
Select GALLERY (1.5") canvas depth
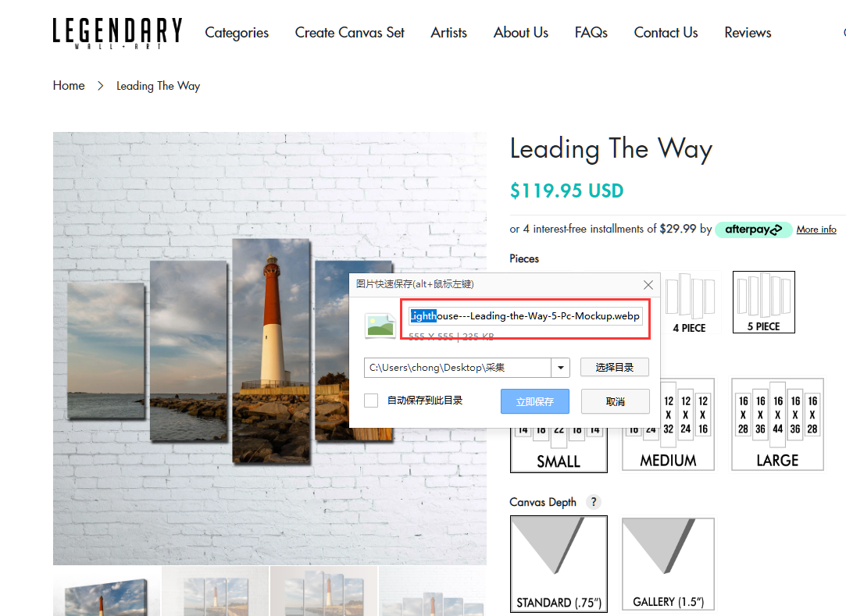[x=668, y=564]
